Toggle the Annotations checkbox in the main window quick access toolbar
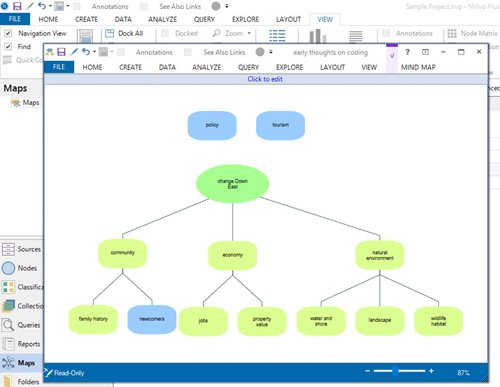 coord(76,6)
